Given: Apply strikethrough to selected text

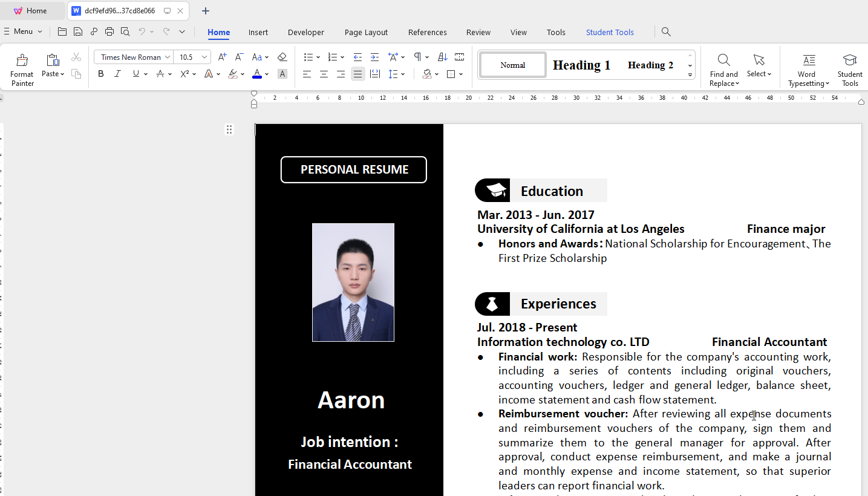Looking at the screenshot, I should pos(160,74).
